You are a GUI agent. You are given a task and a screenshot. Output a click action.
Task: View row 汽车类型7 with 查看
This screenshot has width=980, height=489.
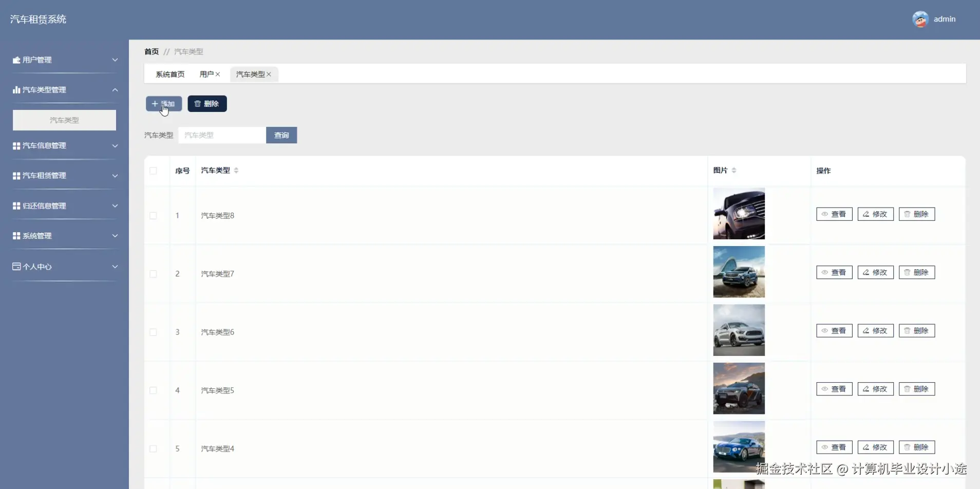pos(834,272)
